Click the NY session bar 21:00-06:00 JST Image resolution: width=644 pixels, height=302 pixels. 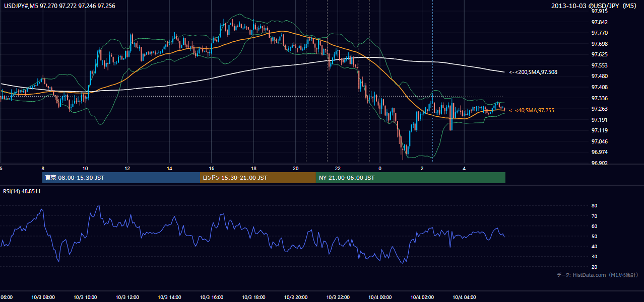coord(411,178)
